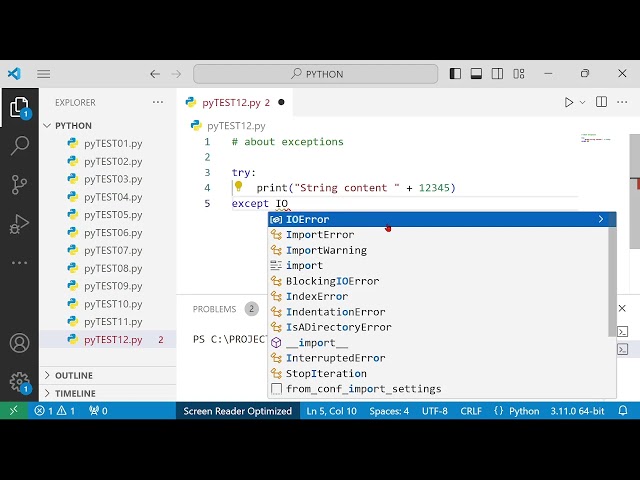Open the Run and Debug view
This screenshot has height=480, width=640.
pyautogui.click(x=19, y=224)
